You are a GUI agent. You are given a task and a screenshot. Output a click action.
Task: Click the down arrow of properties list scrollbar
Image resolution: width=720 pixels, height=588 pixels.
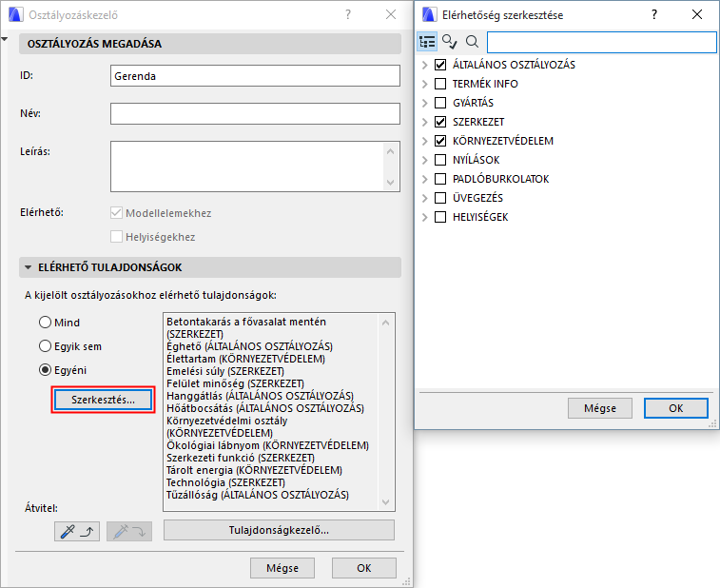pos(386,502)
